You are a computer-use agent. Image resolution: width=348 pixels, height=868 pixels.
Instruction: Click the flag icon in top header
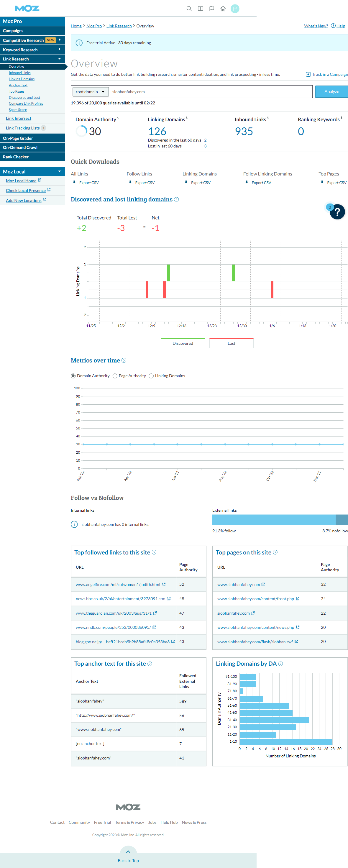point(211,9)
